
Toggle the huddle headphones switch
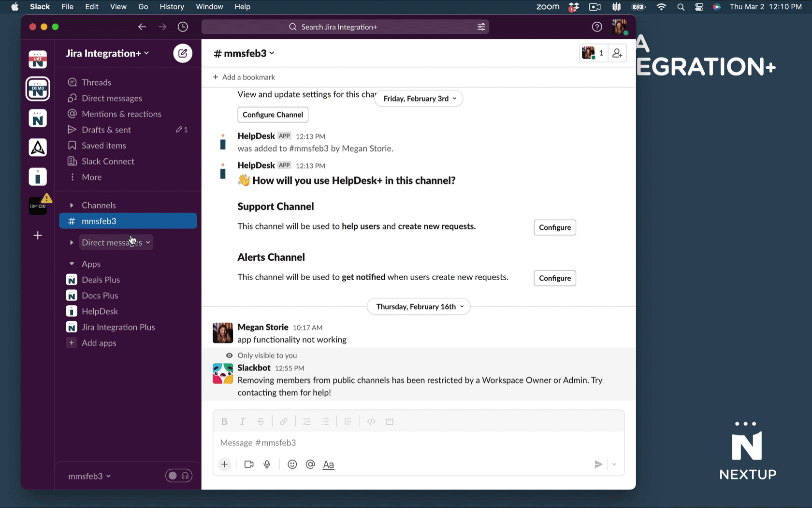click(x=179, y=476)
